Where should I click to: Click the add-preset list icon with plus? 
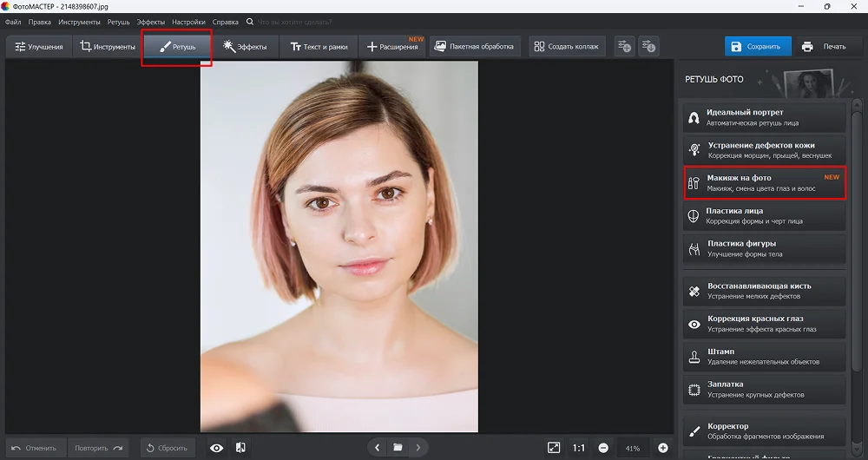tap(624, 47)
